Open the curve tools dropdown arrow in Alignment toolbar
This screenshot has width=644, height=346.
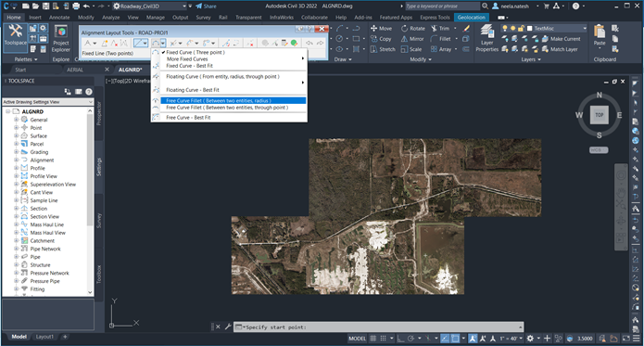click(x=163, y=43)
